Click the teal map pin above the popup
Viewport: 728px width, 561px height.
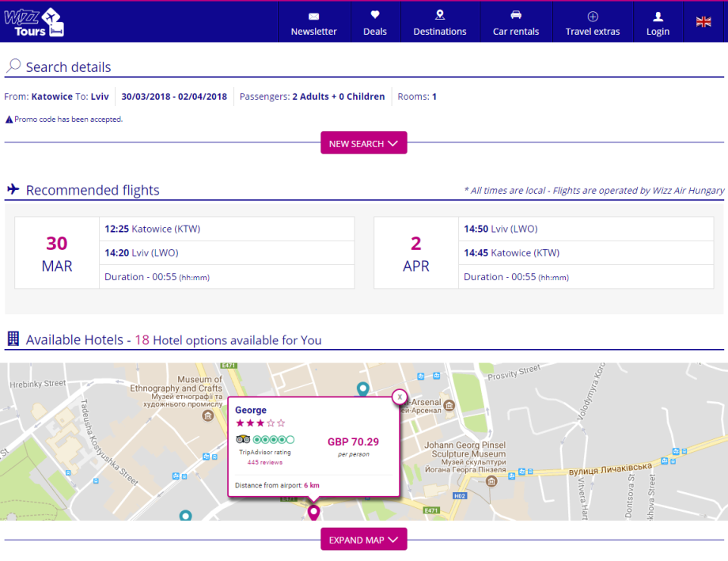(x=362, y=388)
